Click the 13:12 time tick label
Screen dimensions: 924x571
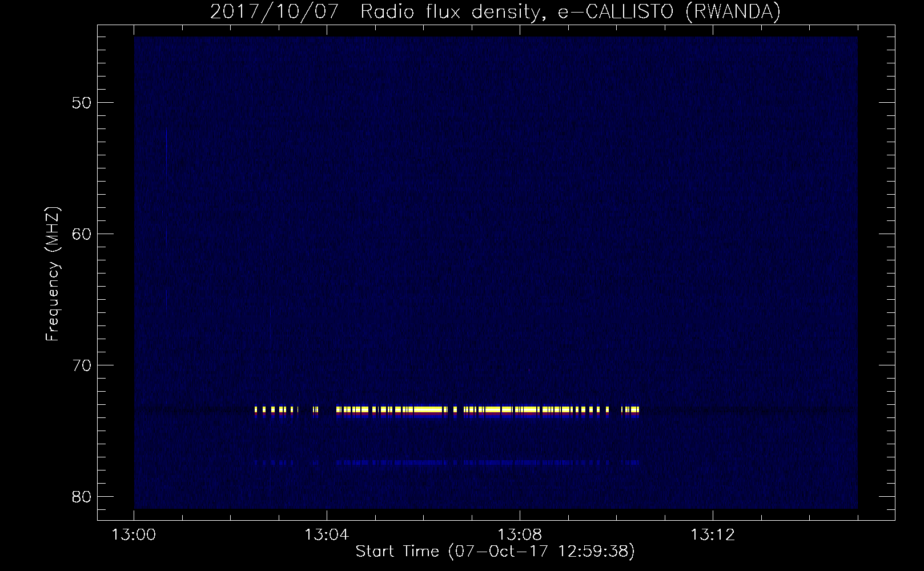pos(713,535)
